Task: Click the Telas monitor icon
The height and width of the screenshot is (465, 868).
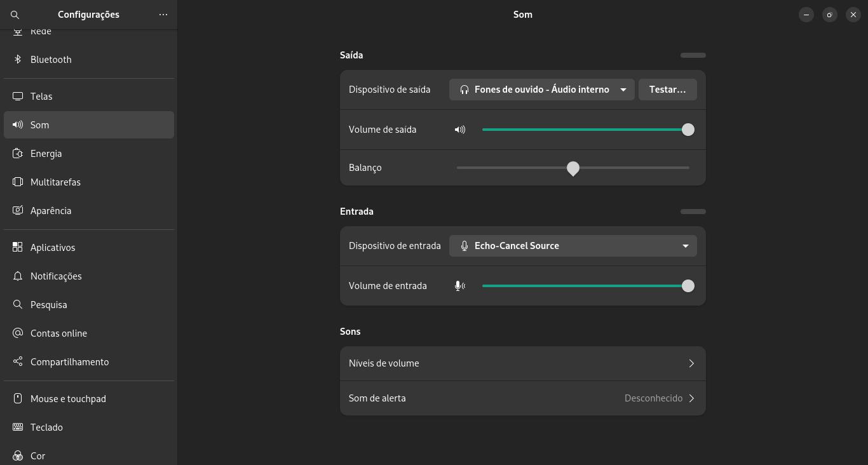Action: click(x=18, y=97)
